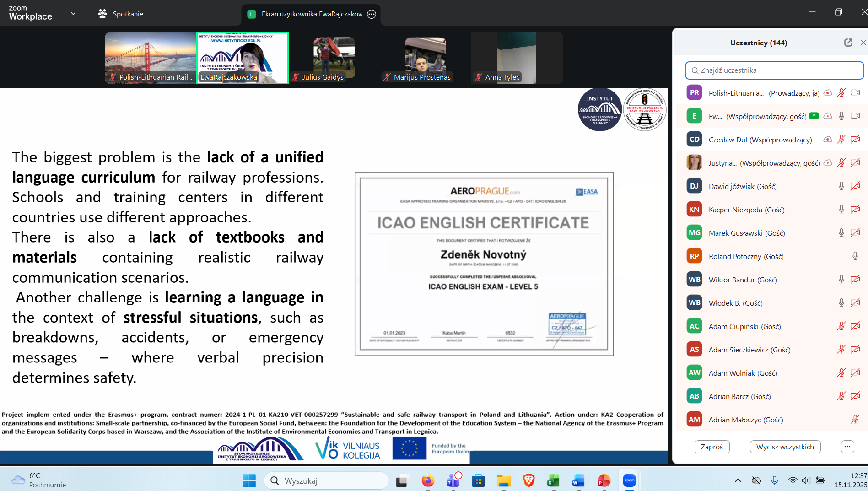Open Firefox from the taskbar
The height and width of the screenshot is (491, 868).
pos(428,480)
